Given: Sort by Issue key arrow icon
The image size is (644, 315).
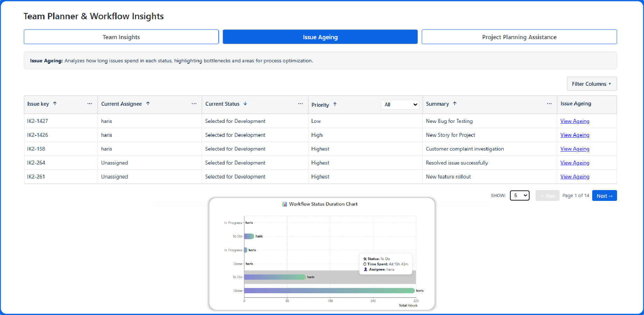Looking at the screenshot, I should 55,104.
